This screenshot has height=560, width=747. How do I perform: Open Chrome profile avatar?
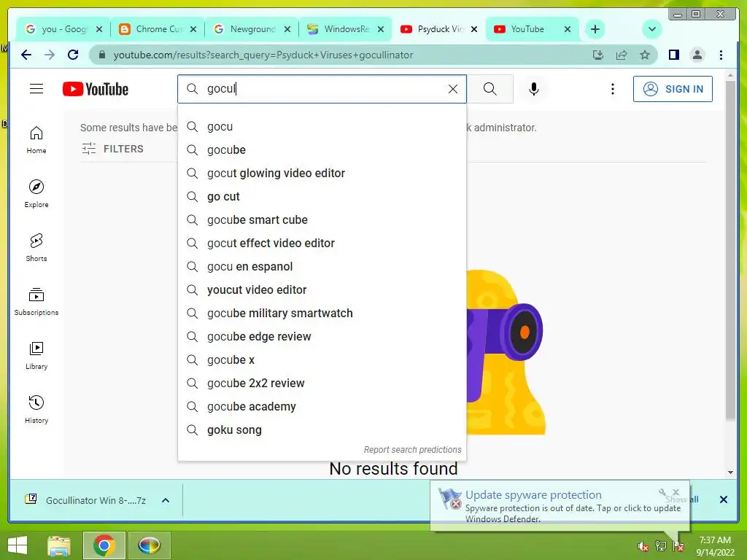(697, 55)
